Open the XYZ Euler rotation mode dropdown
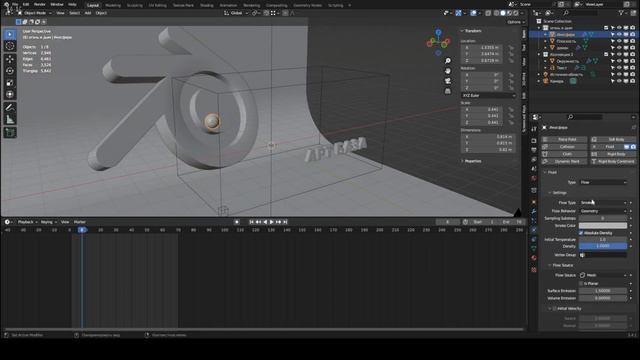Viewport: 640px width, 360px height. (488, 96)
